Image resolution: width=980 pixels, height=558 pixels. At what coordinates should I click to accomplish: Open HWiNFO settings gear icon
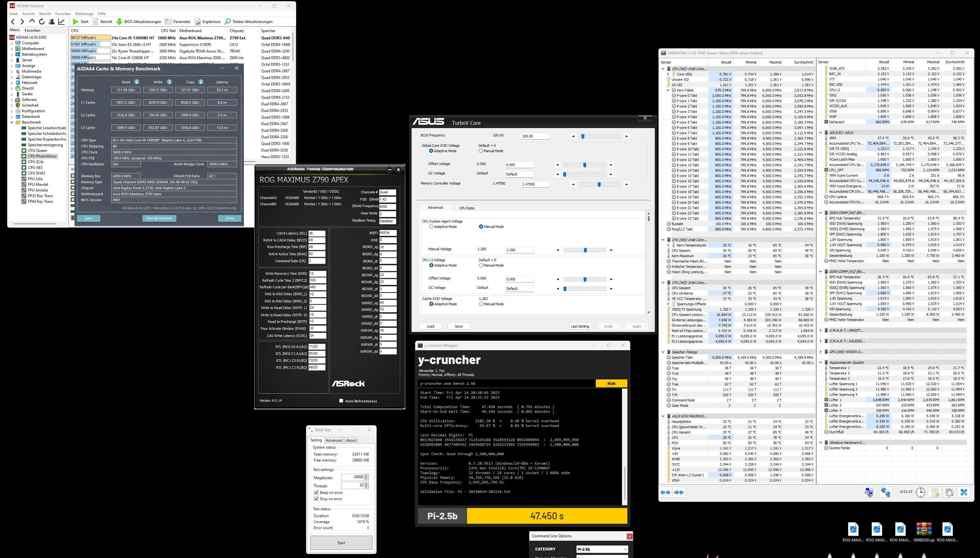point(949,493)
